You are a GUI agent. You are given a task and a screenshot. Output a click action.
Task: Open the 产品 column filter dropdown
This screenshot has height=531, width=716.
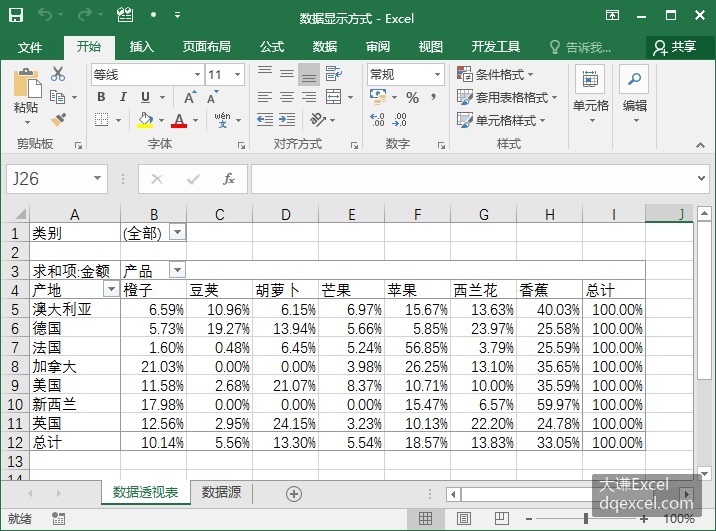177,270
